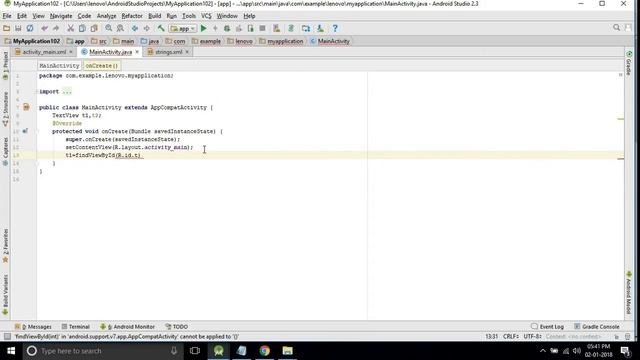The width and height of the screenshot is (640, 360).
Task: Click the MainActivity class breadcrumb
Action: (330, 41)
